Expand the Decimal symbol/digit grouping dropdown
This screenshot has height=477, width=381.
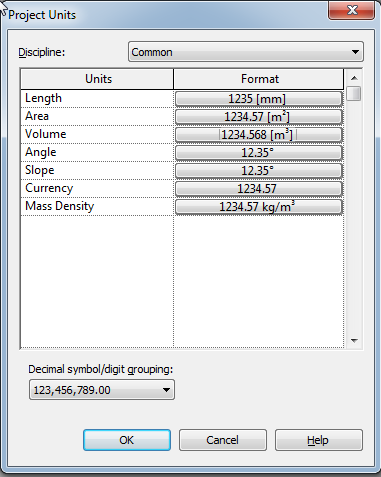tap(102, 390)
